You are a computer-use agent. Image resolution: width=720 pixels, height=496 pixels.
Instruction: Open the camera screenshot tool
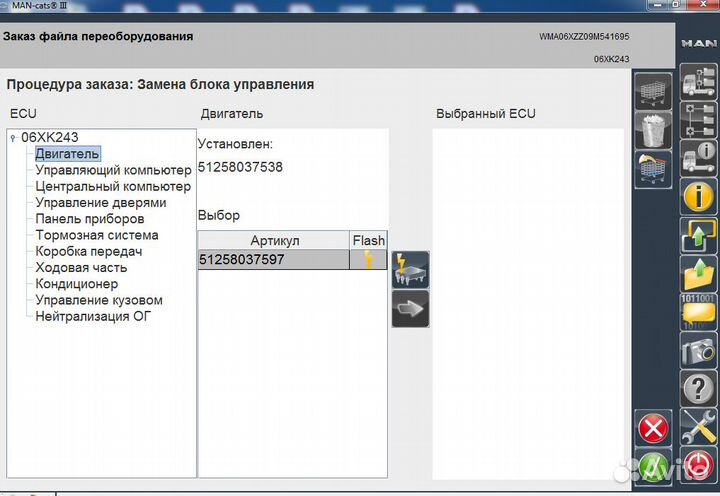(698, 351)
